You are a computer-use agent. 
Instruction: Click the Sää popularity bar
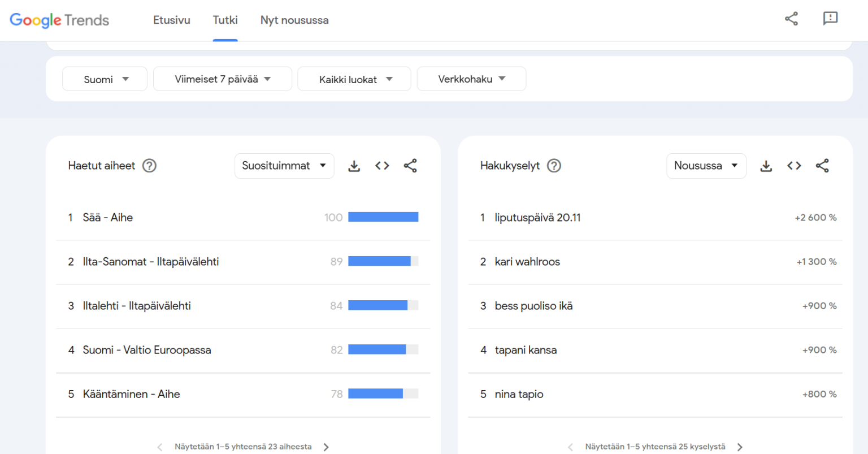[x=383, y=217]
